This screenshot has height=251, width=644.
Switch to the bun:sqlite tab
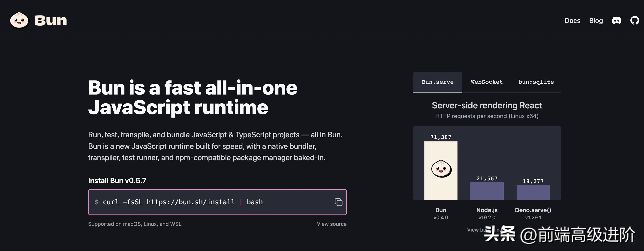coord(536,82)
